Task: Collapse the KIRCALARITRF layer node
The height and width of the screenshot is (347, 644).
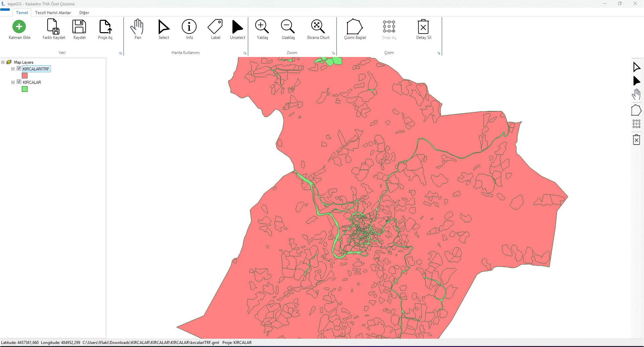Action: pos(13,69)
